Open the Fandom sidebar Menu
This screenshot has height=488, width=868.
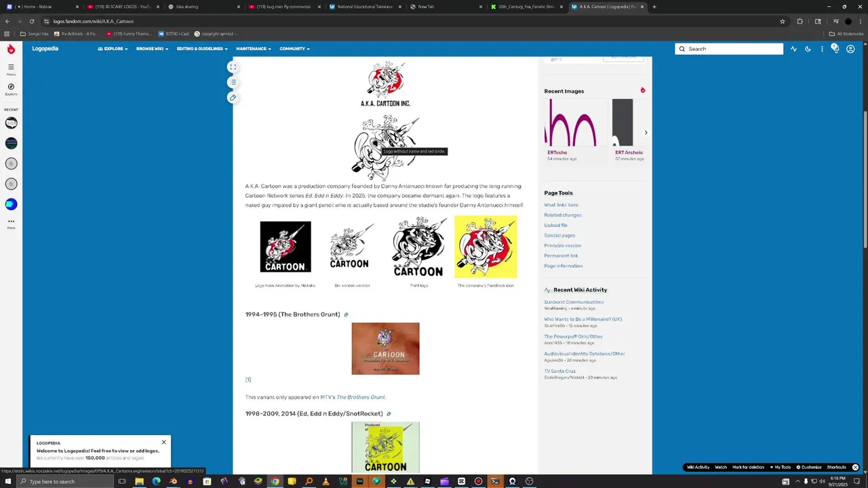(x=11, y=69)
